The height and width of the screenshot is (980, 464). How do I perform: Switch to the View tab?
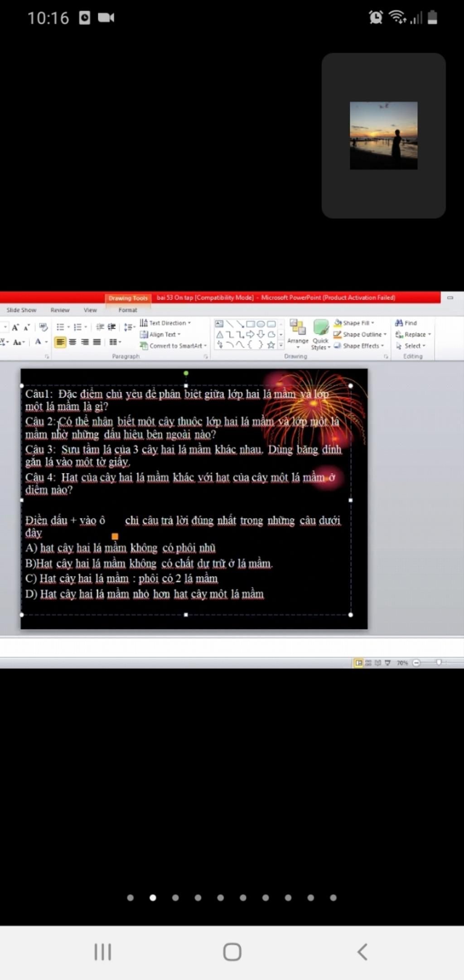point(90,310)
